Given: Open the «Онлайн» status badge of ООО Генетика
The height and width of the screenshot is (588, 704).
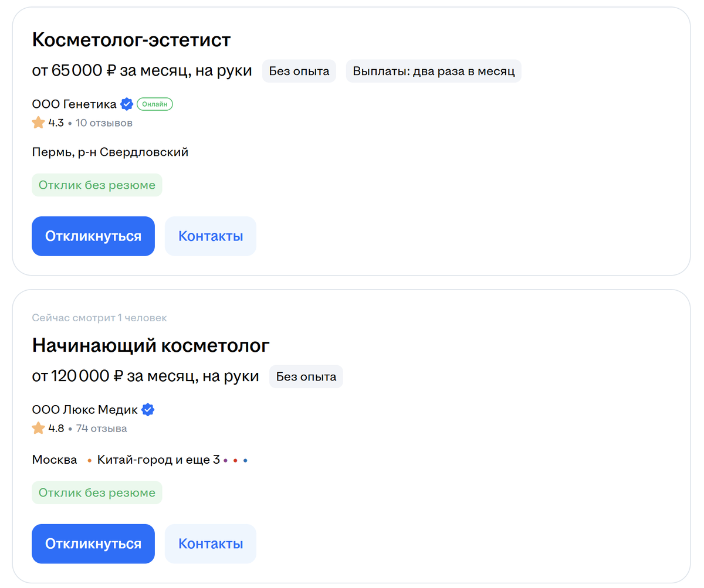Looking at the screenshot, I should [x=154, y=104].
